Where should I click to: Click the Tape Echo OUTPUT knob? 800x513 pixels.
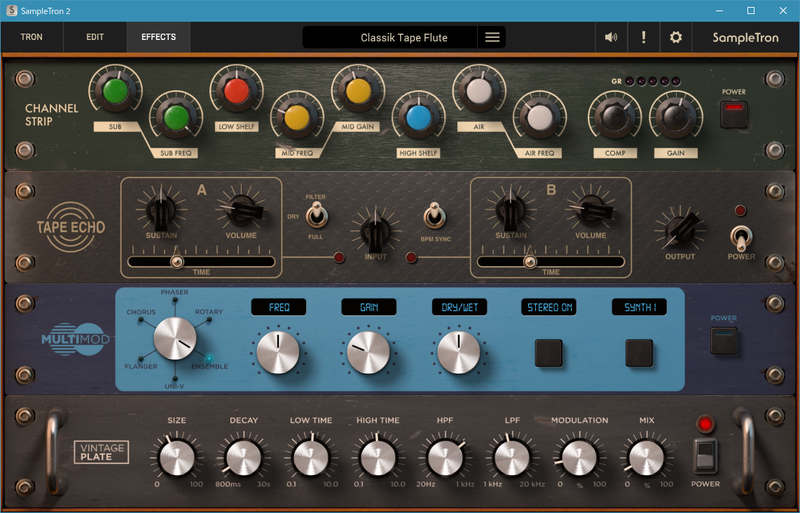(x=680, y=230)
